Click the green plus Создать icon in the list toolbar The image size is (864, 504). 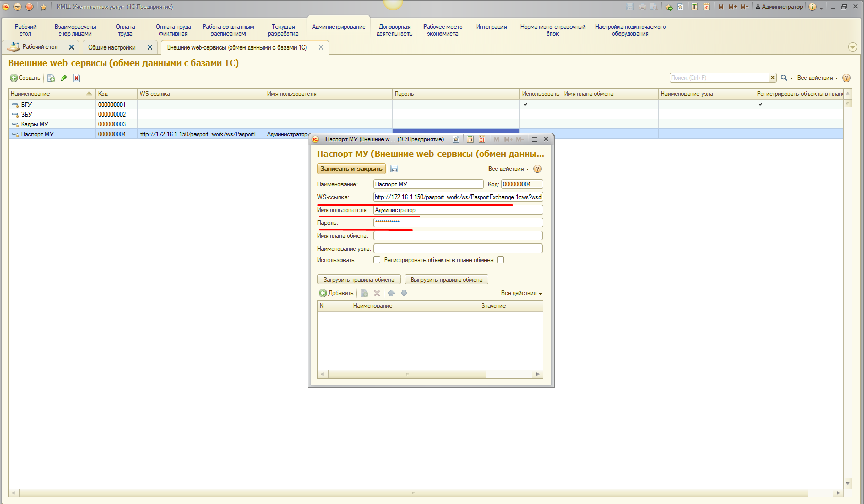pyautogui.click(x=14, y=78)
